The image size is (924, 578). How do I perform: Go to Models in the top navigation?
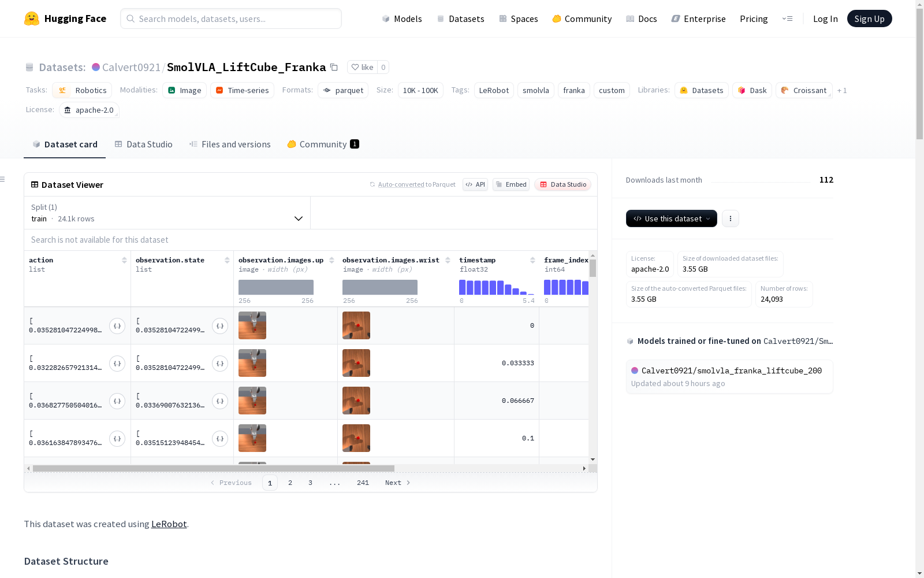tap(402, 18)
